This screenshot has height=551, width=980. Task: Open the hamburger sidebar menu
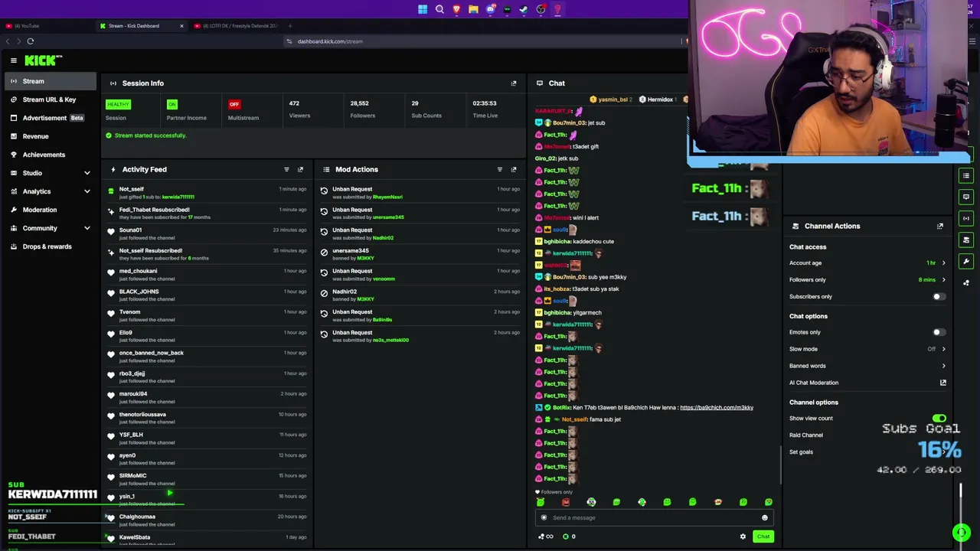click(13, 60)
